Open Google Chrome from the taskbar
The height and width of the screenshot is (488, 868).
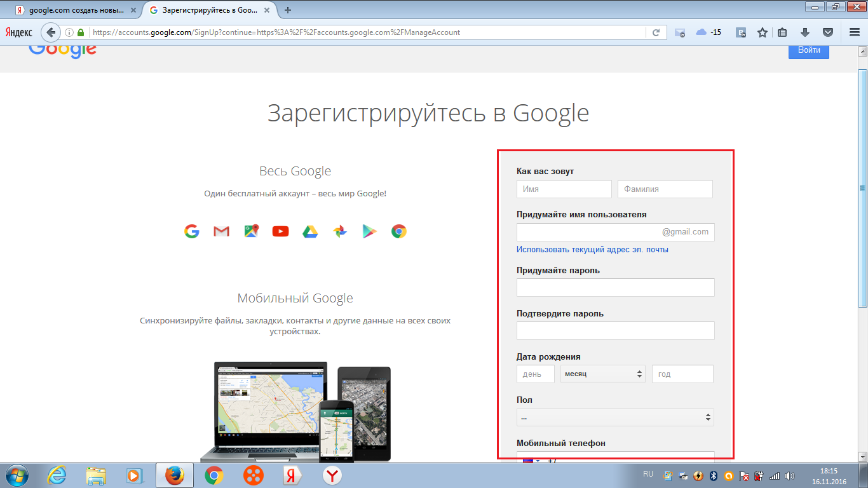click(x=214, y=475)
